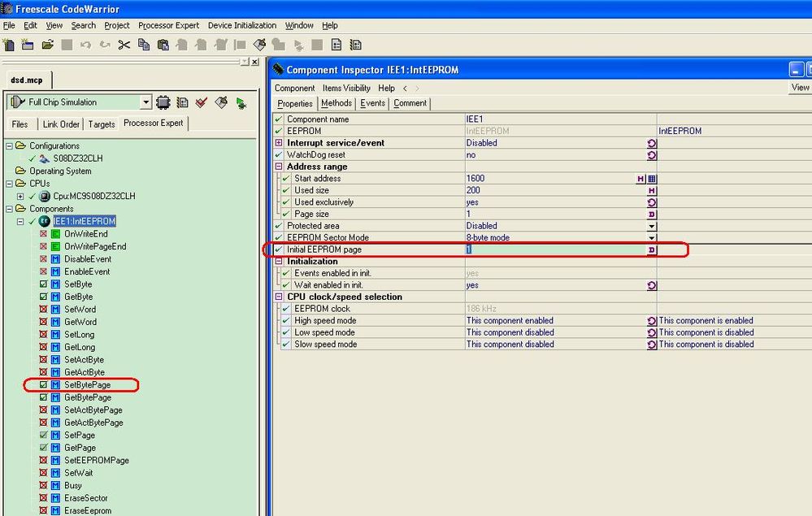Screen dimensions: 812x516
Task: Click the grid icon beside Start address value
Action: 652,179
